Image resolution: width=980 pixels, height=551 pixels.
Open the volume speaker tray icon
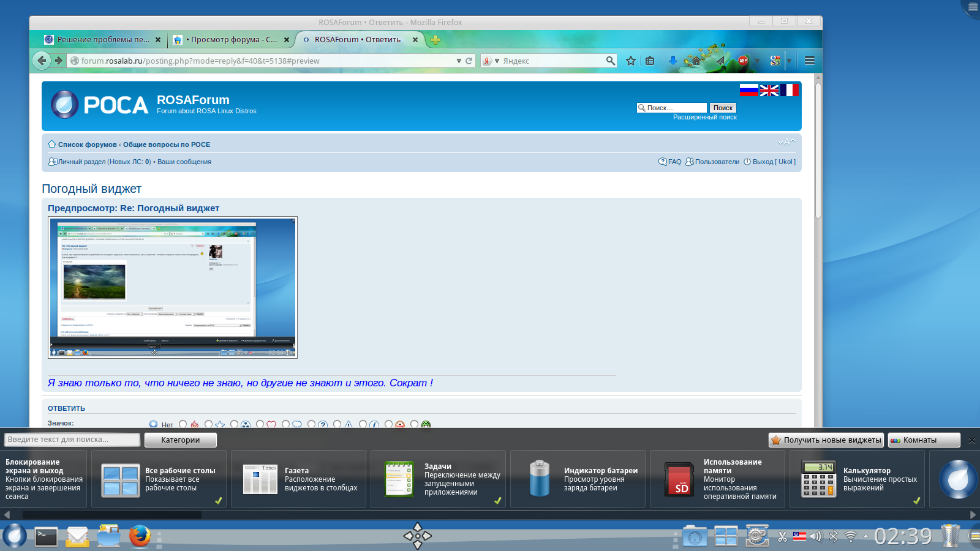[816, 537]
